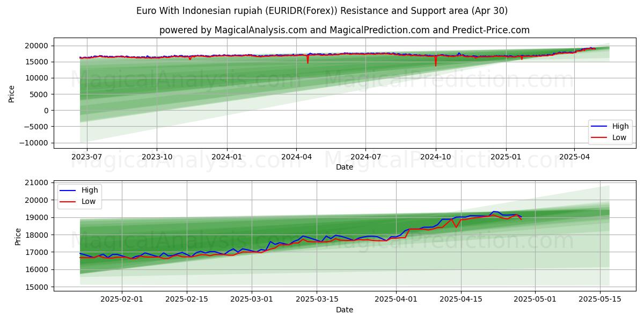Image resolution: width=644 pixels, height=322 pixels.
Task: Click the '19000' price tick on bottom chart
Action: (x=38, y=217)
